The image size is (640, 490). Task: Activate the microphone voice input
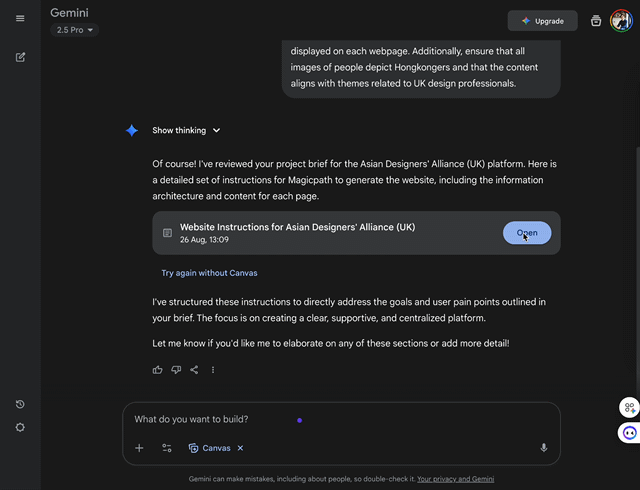tap(544, 448)
